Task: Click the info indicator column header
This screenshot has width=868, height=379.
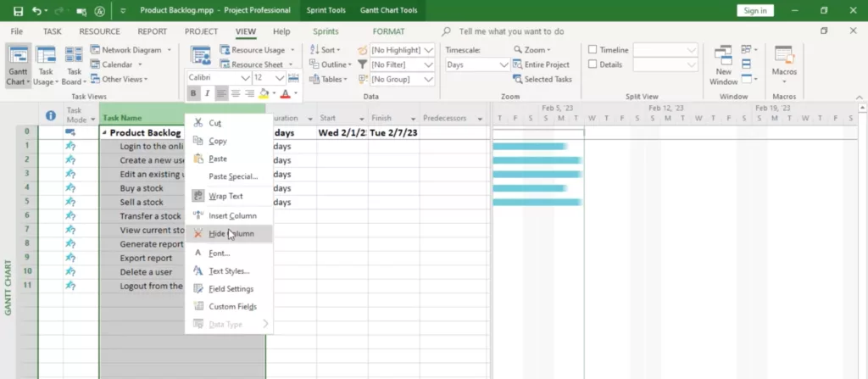Action: coord(51,115)
